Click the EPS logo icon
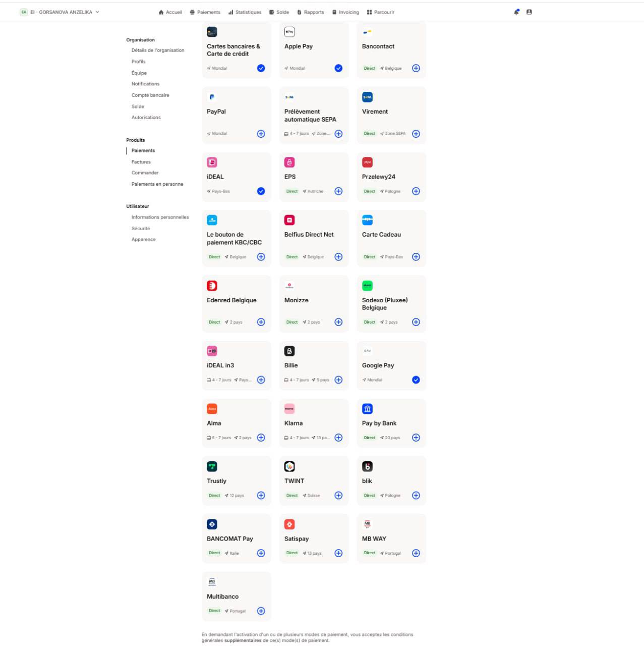This screenshot has height=646, width=644. pos(289,162)
